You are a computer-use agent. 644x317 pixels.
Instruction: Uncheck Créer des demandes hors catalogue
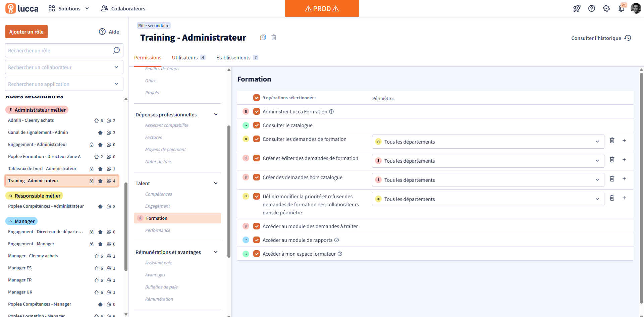click(257, 177)
